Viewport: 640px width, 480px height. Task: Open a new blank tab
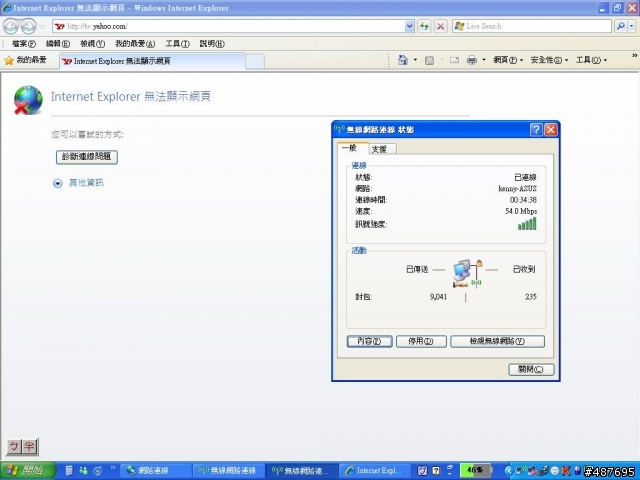pos(255,62)
